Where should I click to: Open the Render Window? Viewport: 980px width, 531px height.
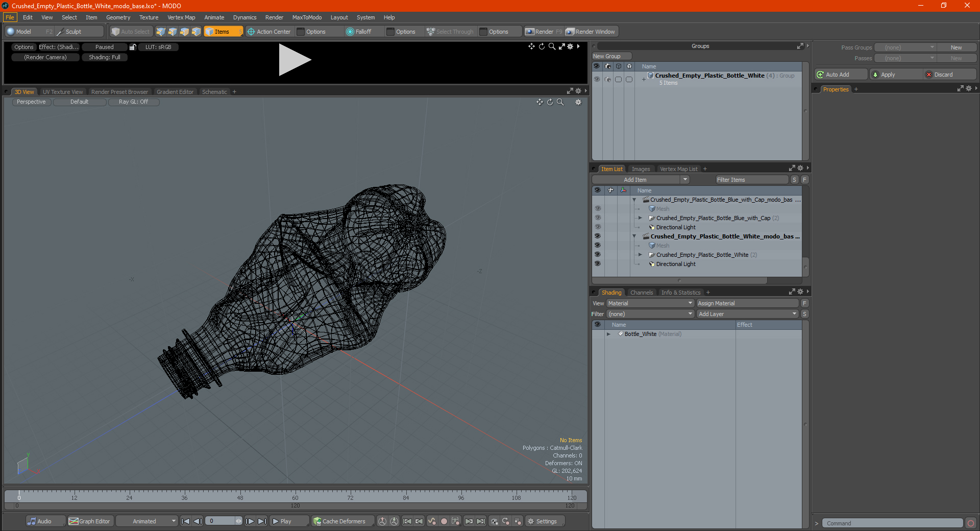click(x=591, y=32)
